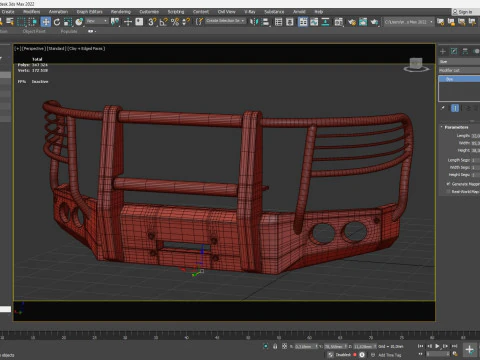
Task: Open the Curve Editor
Action: pos(314,22)
